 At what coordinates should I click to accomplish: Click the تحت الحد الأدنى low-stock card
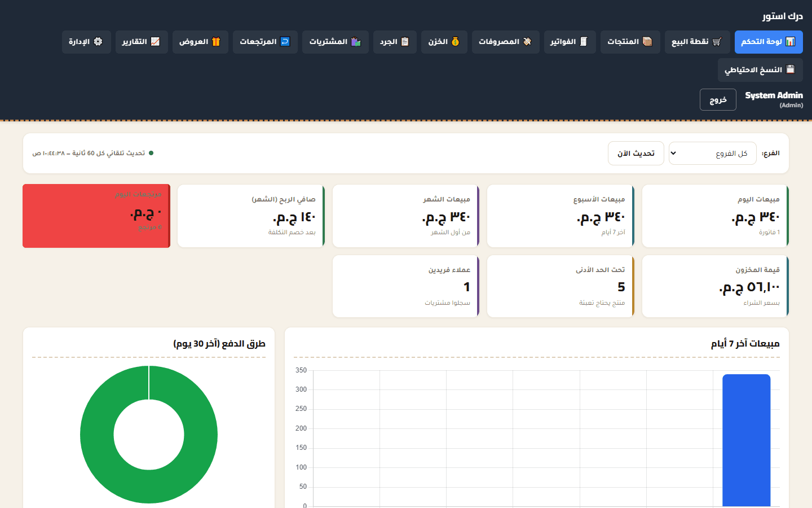pos(561,287)
